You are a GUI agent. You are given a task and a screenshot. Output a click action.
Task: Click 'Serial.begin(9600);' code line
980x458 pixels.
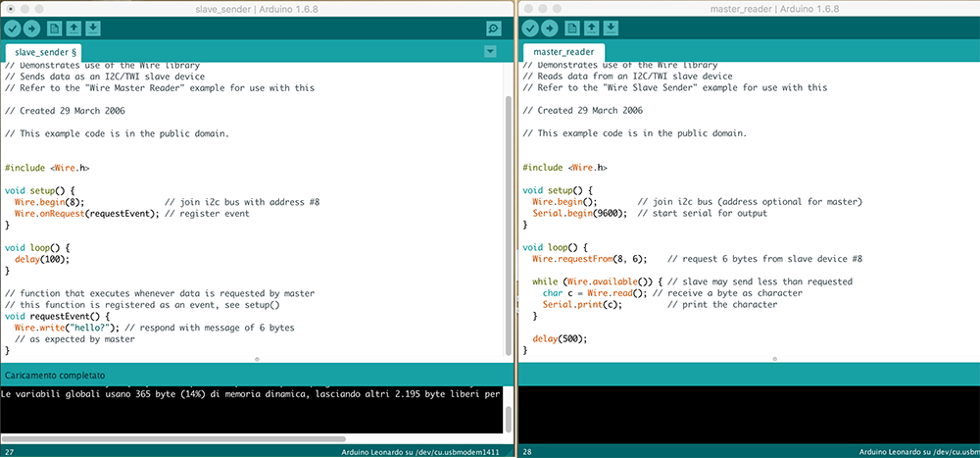[x=579, y=214]
